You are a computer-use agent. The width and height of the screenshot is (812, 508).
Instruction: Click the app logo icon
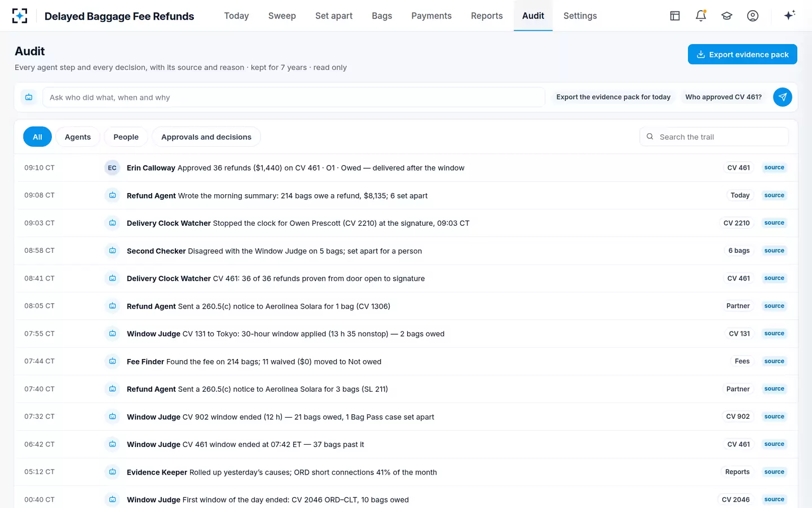pyautogui.click(x=20, y=16)
